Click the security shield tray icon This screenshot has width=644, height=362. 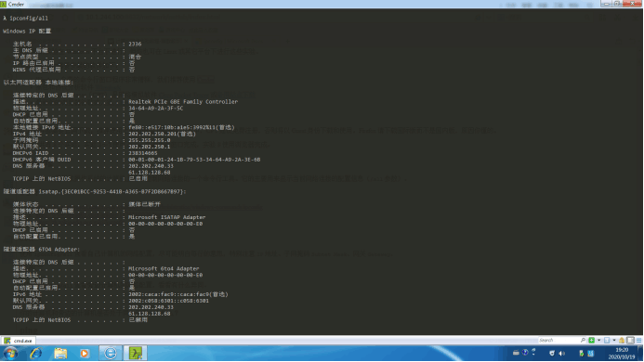(x=552, y=353)
